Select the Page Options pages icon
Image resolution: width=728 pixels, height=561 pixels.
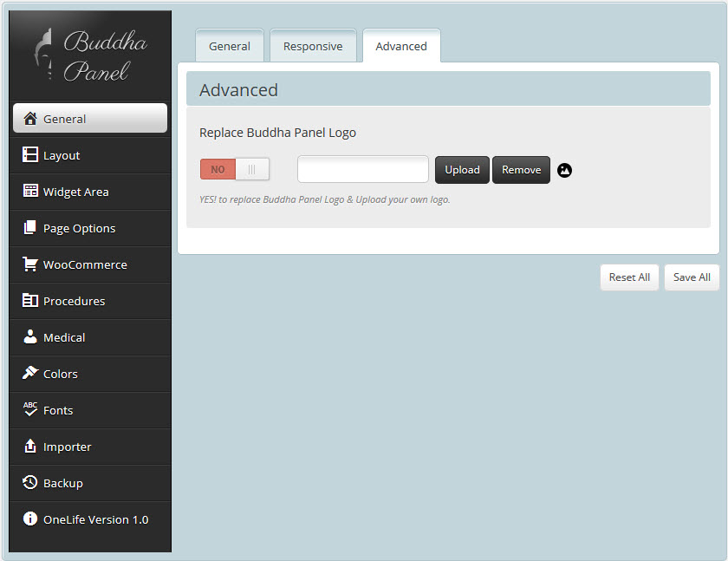click(30, 228)
